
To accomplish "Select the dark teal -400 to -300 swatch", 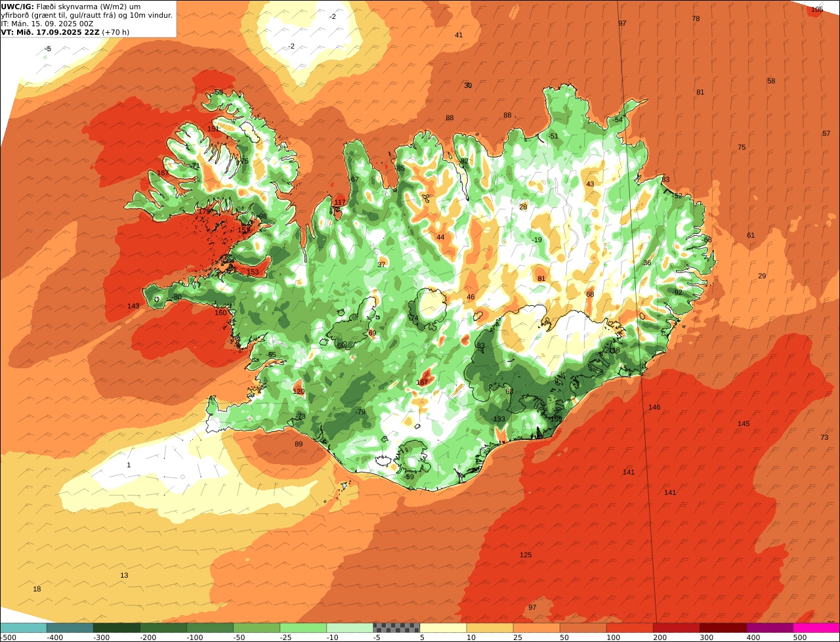I will click(x=70, y=628).
